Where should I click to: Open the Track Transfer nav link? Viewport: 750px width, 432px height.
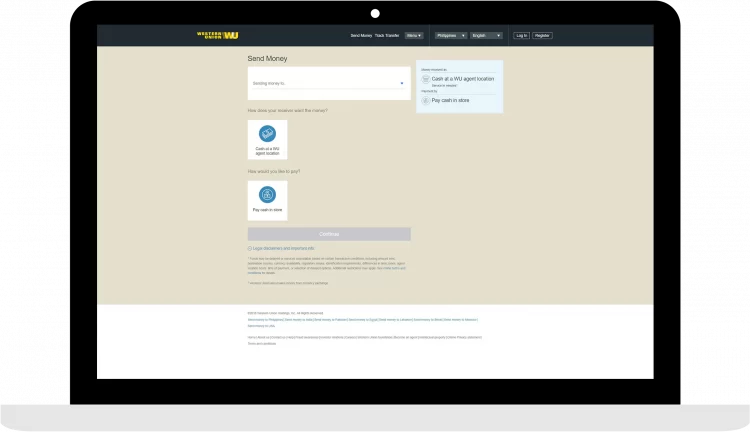(x=387, y=36)
